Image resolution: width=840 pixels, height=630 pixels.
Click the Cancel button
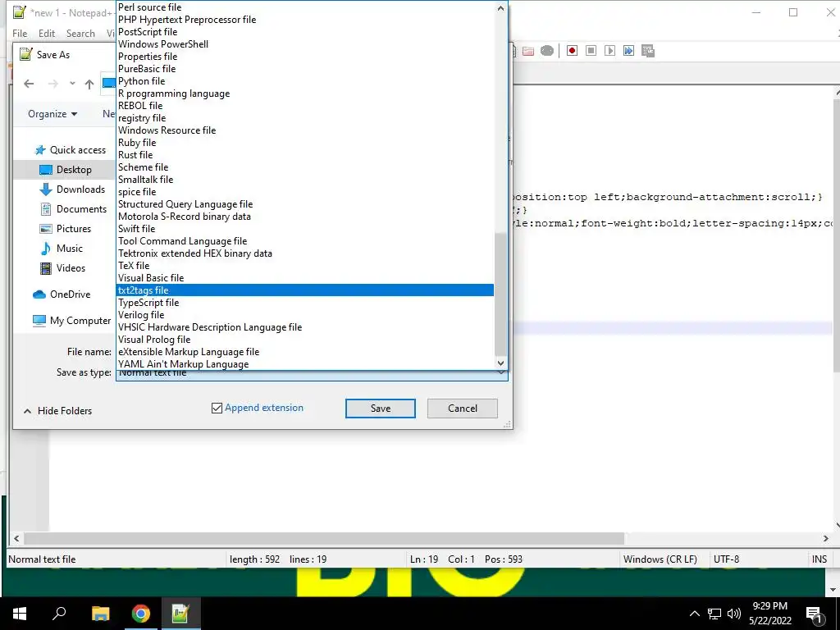coord(463,409)
